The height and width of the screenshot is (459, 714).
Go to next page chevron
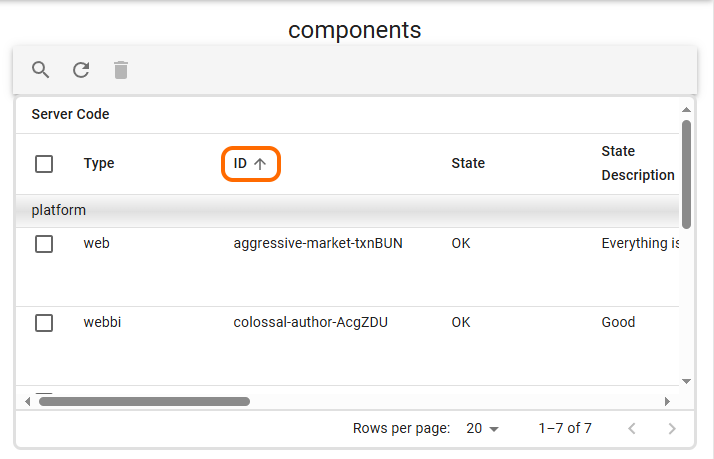click(672, 429)
